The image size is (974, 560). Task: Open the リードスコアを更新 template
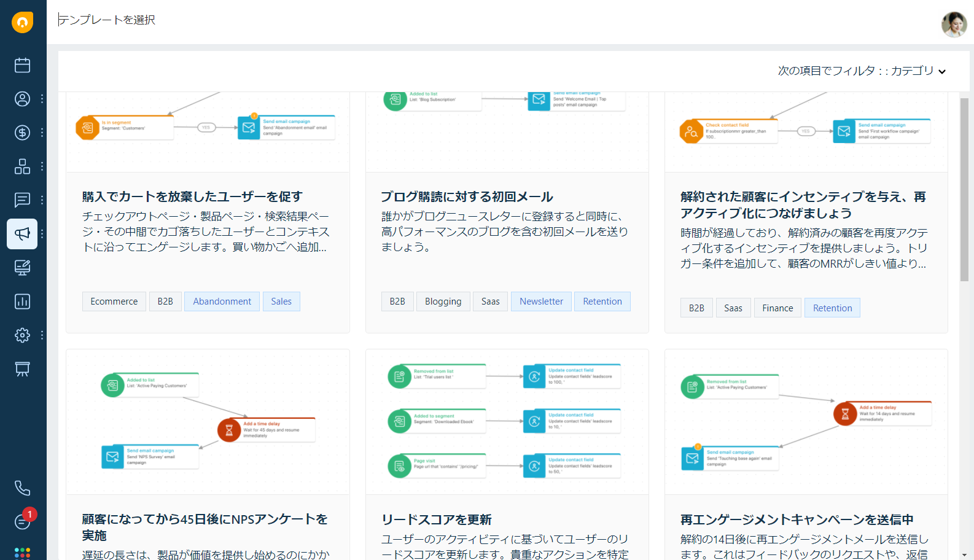437,519
